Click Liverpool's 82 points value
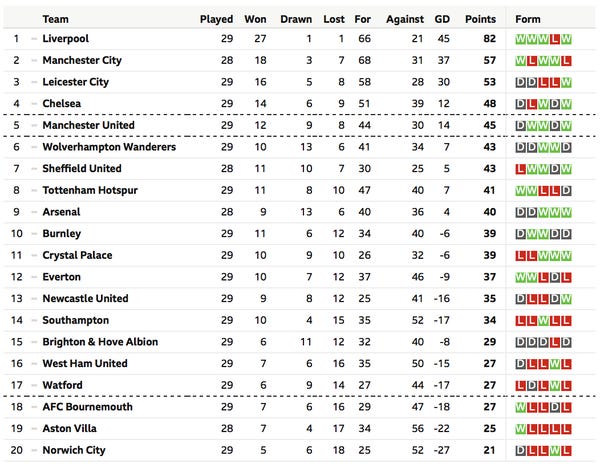Viewport: 600px width, 464px height. pyautogui.click(x=488, y=39)
